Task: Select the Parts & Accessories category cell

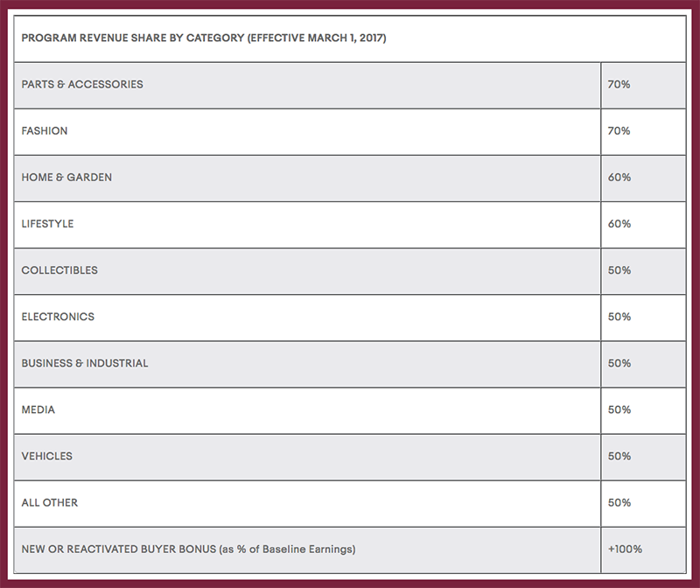Action: [x=82, y=85]
